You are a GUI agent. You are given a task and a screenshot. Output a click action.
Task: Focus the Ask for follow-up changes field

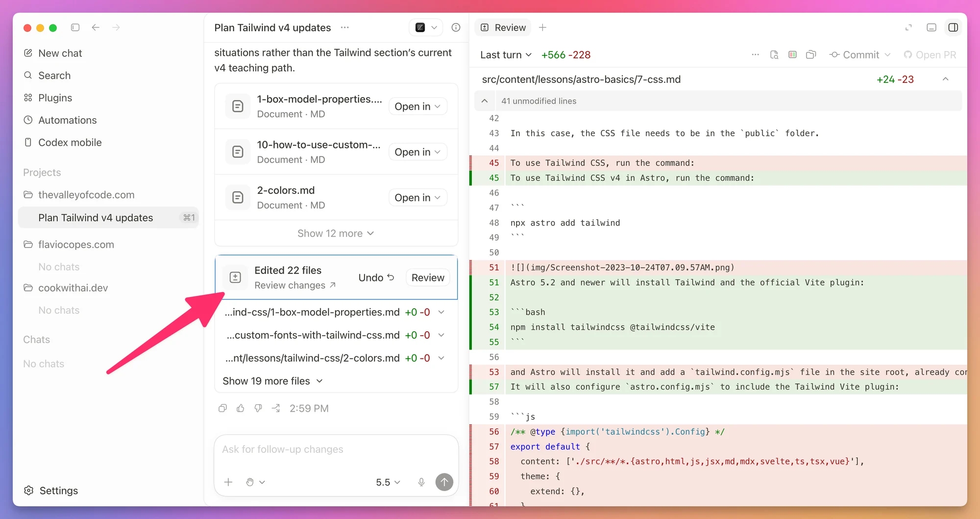click(x=336, y=449)
